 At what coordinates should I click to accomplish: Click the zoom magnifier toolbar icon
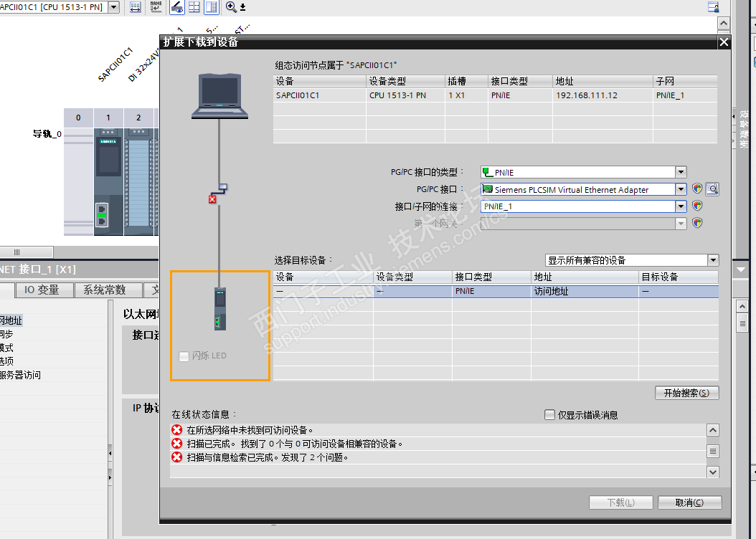(231, 6)
